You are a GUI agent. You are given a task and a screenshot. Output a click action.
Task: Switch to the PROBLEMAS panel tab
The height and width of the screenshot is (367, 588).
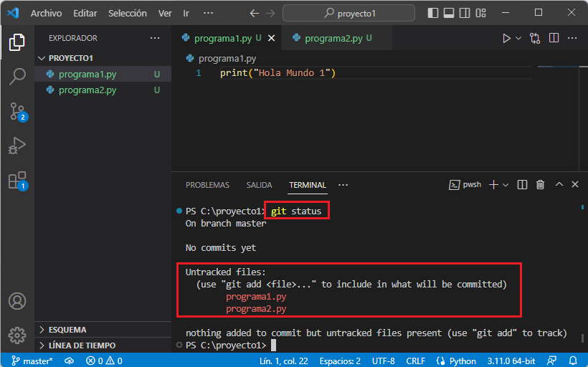point(207,185)
